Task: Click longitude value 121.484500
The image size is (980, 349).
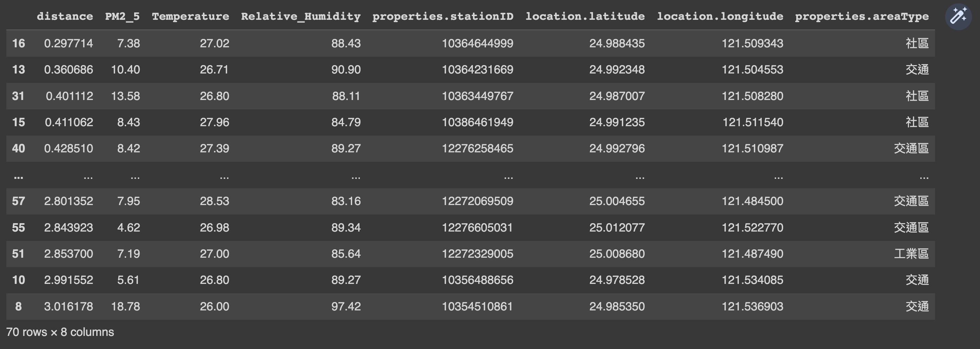Action: (x=753, y=201)
